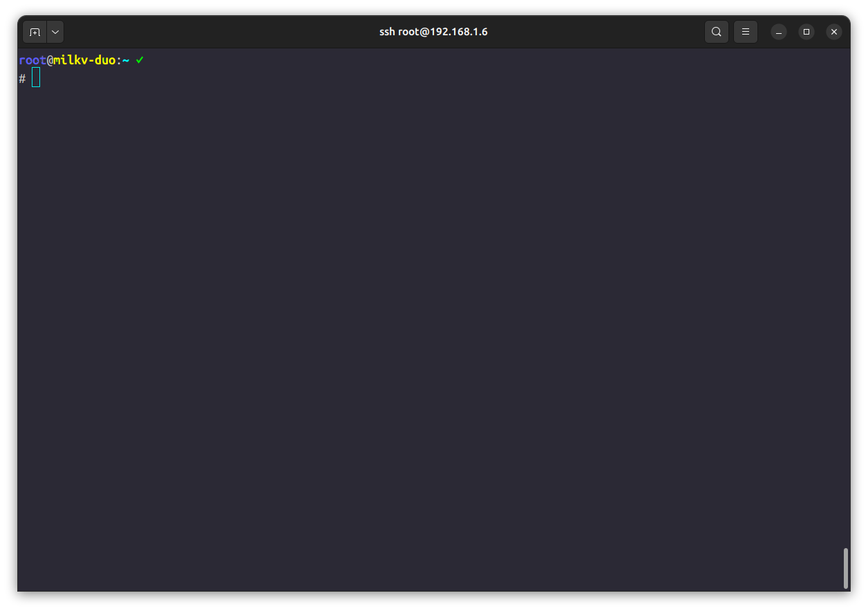
Task: Click the root@milkv-duo prompt text
Action: [67, 60]
